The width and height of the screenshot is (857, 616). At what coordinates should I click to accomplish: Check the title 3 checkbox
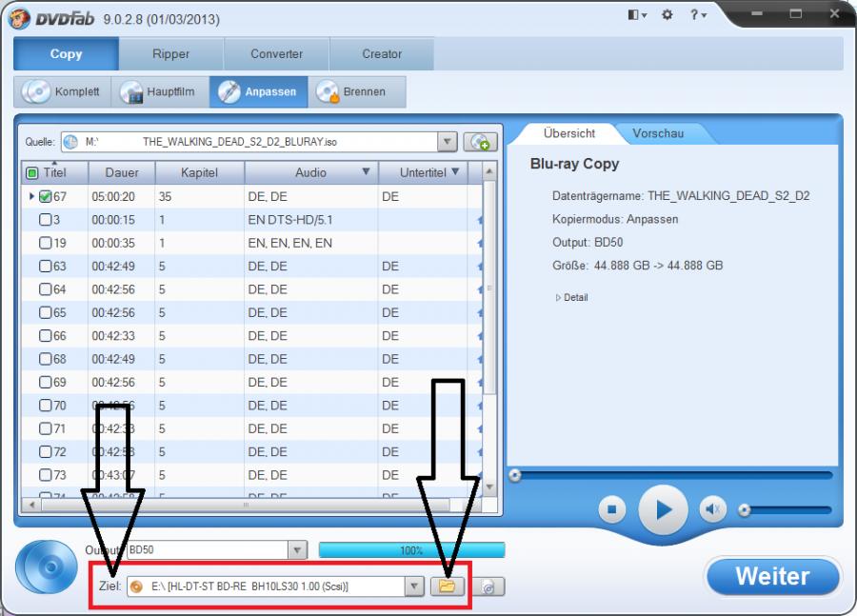click(46, 220)
